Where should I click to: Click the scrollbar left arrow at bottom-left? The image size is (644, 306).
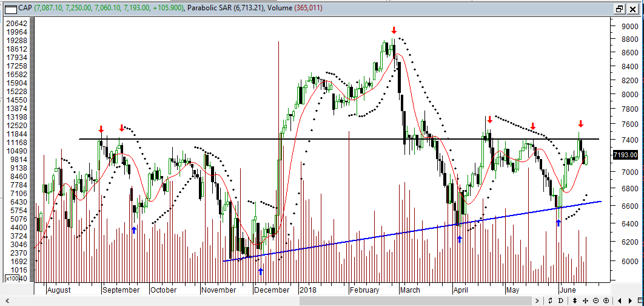click(7, 301)
